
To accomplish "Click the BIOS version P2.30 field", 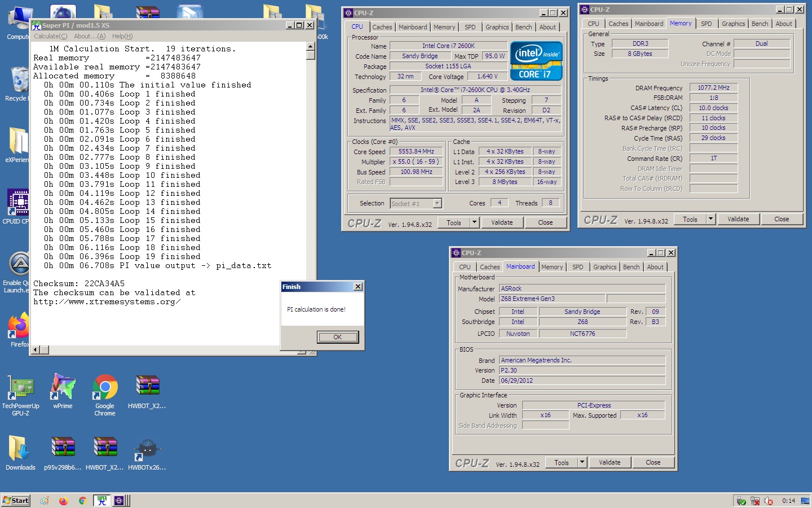I will [x=582, y=370].
